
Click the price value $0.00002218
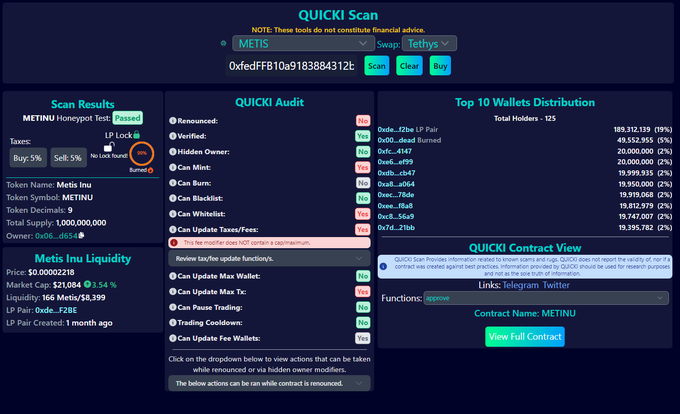51,272
